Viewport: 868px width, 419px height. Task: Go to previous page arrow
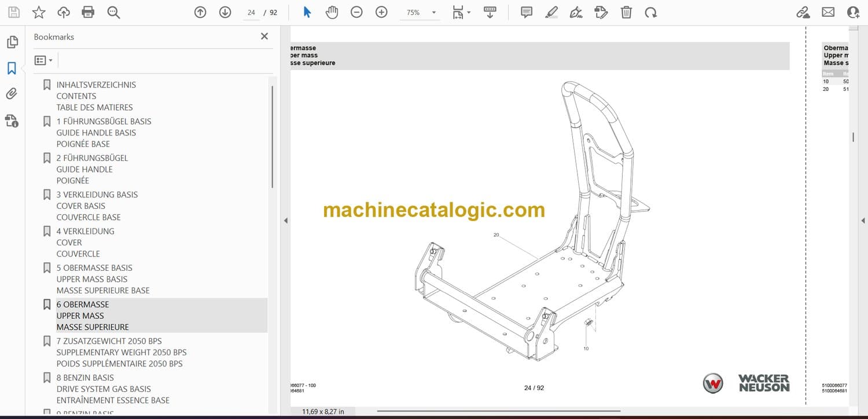click(x=200, y=12)
